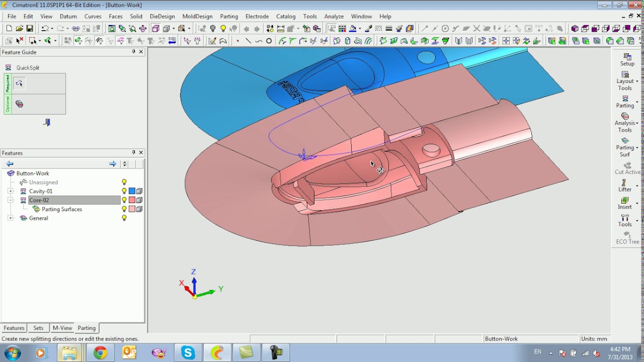Click the Core-02 pink color swatch
This screenshot has height=362, width=644.
click(132, 200)
